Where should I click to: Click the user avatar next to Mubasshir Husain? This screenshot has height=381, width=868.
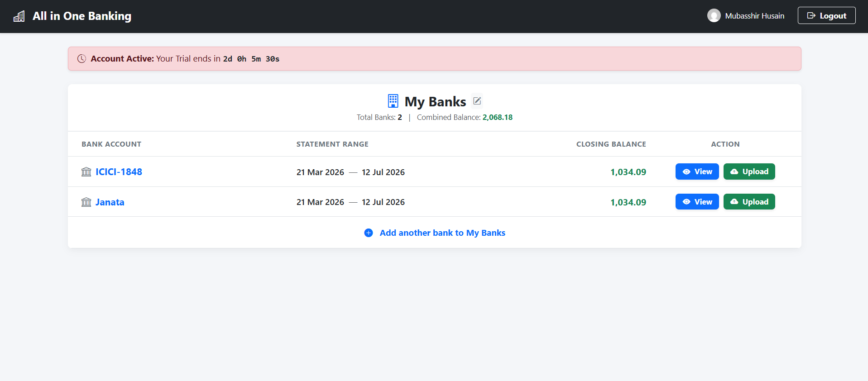(x=714, y=16)
